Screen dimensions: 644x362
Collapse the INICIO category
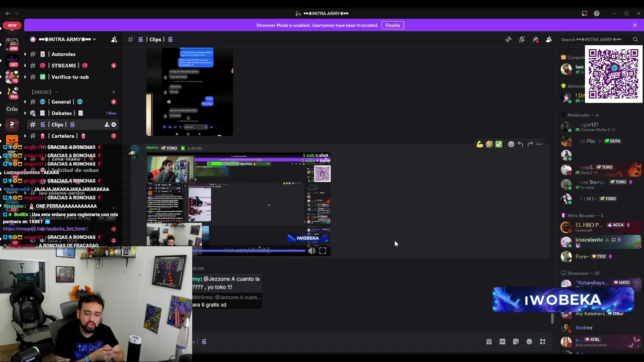point(44,92)
